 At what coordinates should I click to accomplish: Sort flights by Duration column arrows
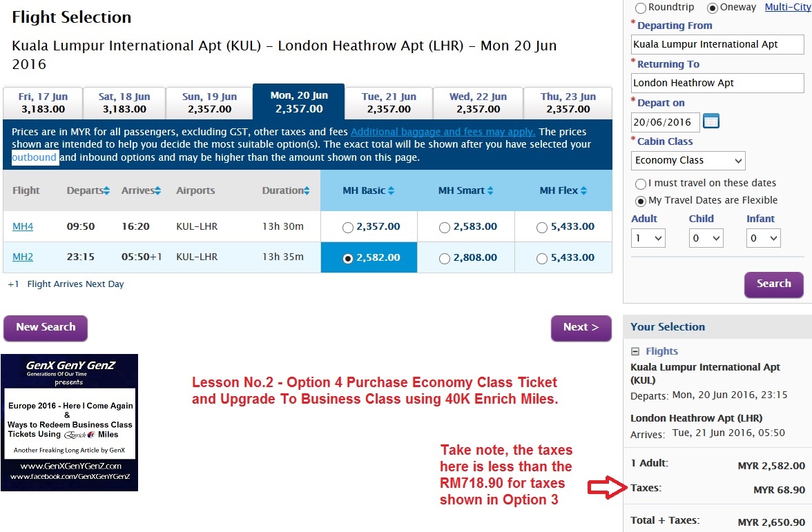click(x=307, y=191)
